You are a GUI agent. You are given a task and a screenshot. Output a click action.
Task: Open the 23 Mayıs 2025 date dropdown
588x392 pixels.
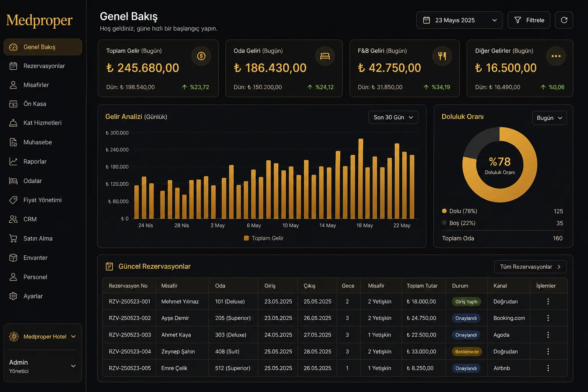coord(459,20)
